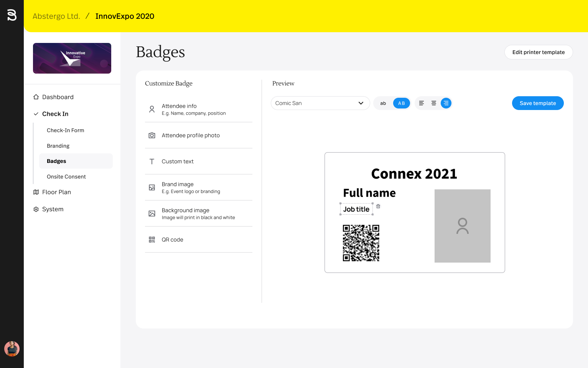This screenshot has width=588, height=368.
Task: Go to Branding settings
Action: [x=58, y=146]
